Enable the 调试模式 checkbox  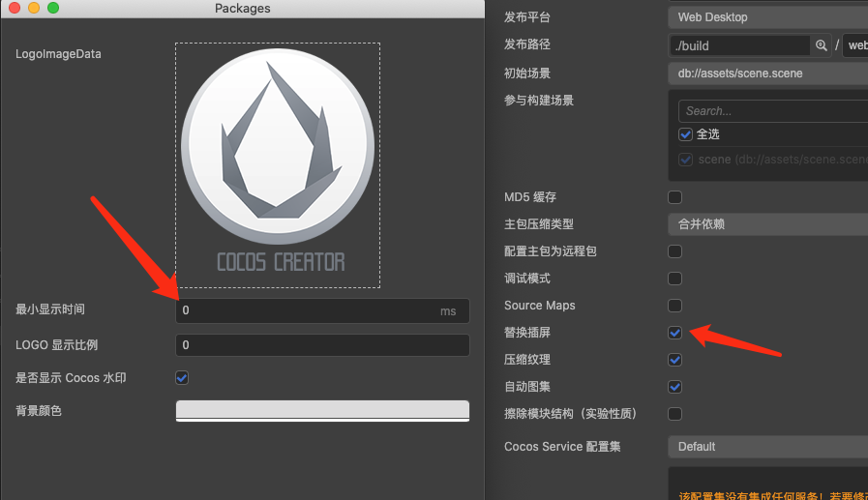[674, 279]
